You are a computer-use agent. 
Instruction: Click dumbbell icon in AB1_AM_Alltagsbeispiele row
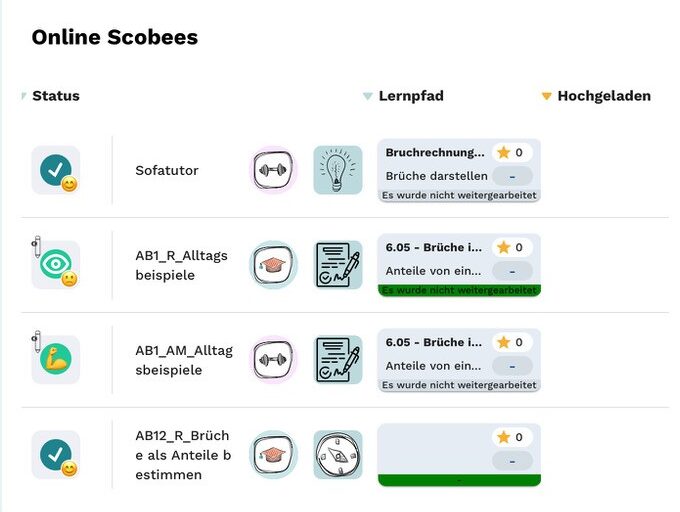click(273, 360)
